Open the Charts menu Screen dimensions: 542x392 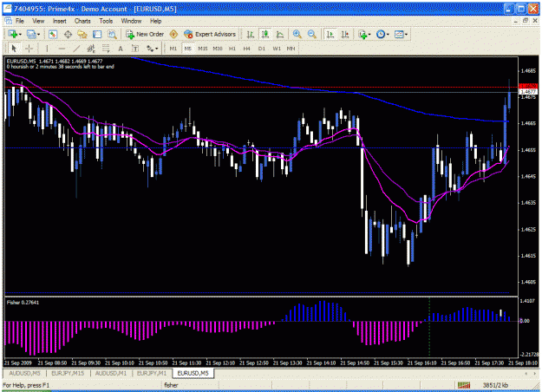click(82, 21)
